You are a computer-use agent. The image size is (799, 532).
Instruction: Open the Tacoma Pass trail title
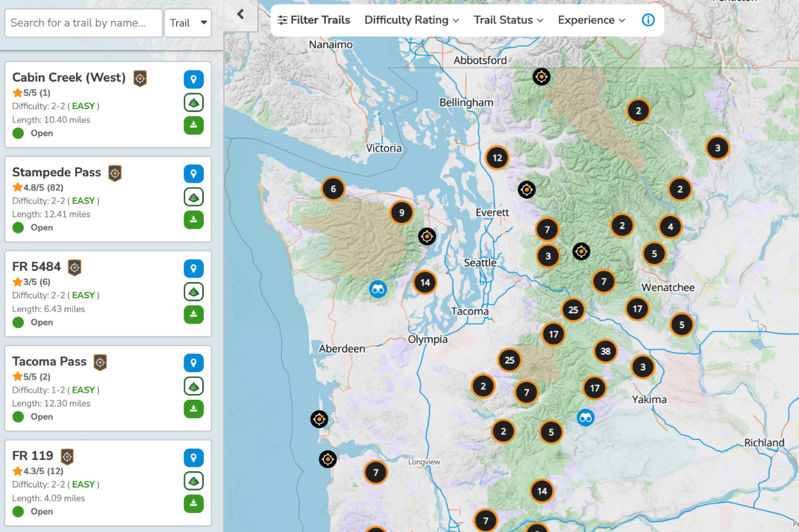pos(49,361)
